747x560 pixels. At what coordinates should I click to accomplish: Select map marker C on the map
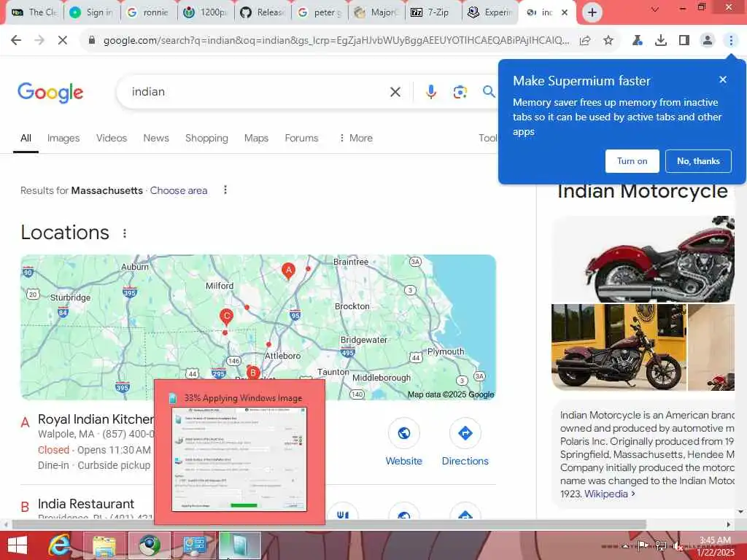pyautogui.click(x=226, y=316)
